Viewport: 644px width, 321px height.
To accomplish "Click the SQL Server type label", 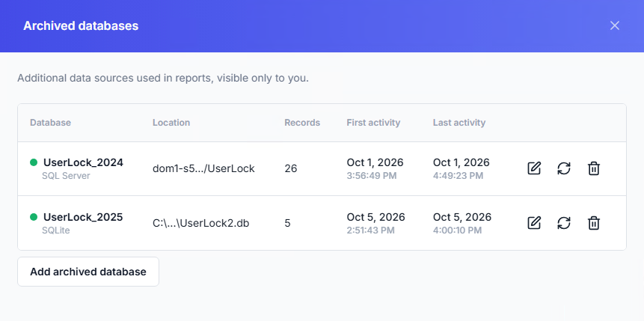I will [x=66, y=176].
